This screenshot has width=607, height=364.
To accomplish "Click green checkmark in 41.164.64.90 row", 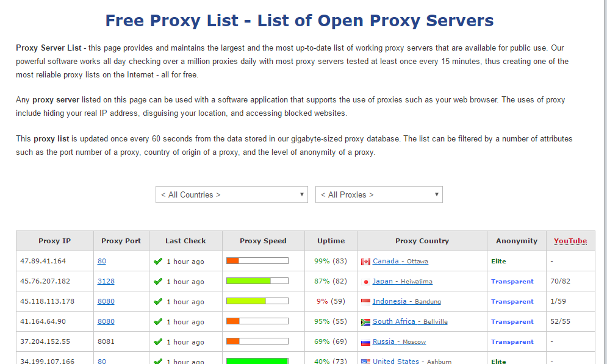I will [158, 322].
